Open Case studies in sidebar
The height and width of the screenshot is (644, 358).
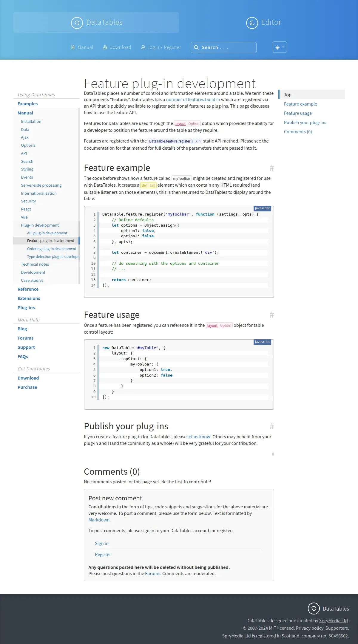click(x=32, y=281)
